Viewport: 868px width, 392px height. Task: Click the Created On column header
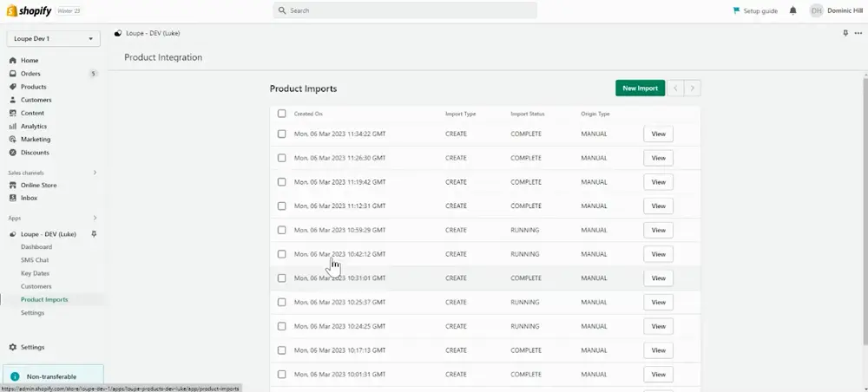click(x=308, y=114)
